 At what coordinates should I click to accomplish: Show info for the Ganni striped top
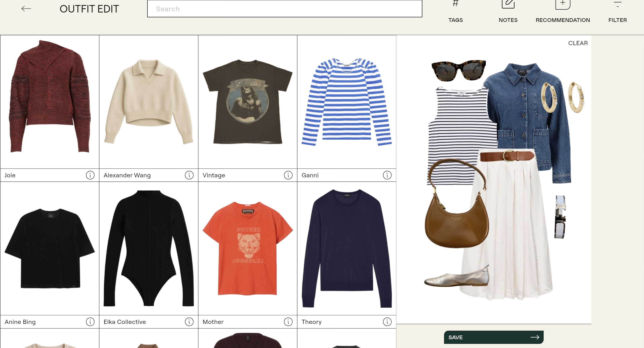pyautogui.click(x=387, y=175)
